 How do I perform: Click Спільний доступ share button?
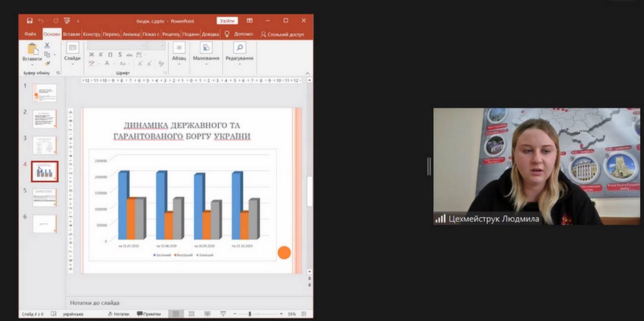282,34
